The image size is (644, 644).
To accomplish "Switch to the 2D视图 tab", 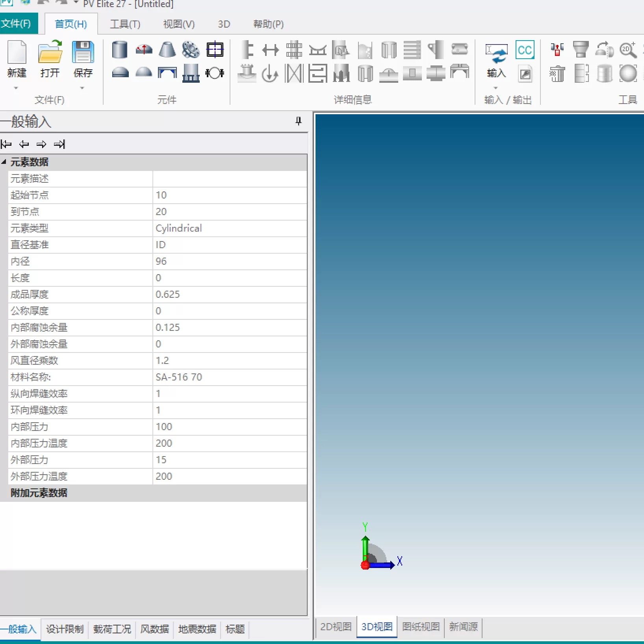I will 336,627.
